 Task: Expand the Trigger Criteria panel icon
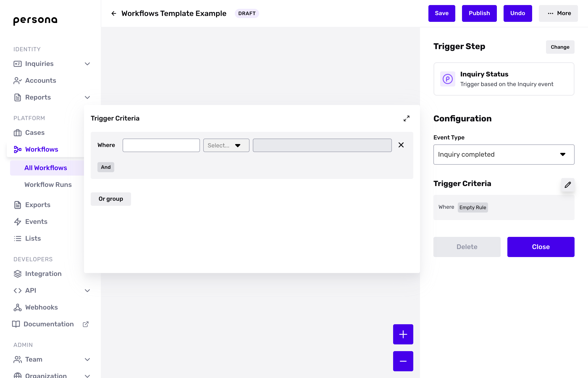point(406,119)
